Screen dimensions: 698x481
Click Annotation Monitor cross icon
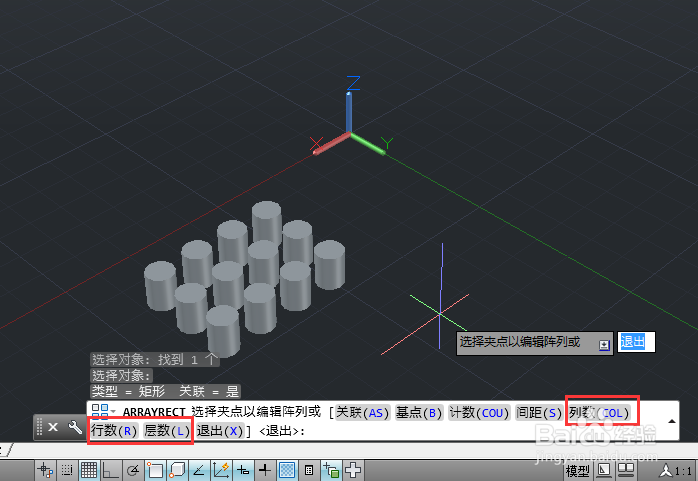[x=353, y=470]
